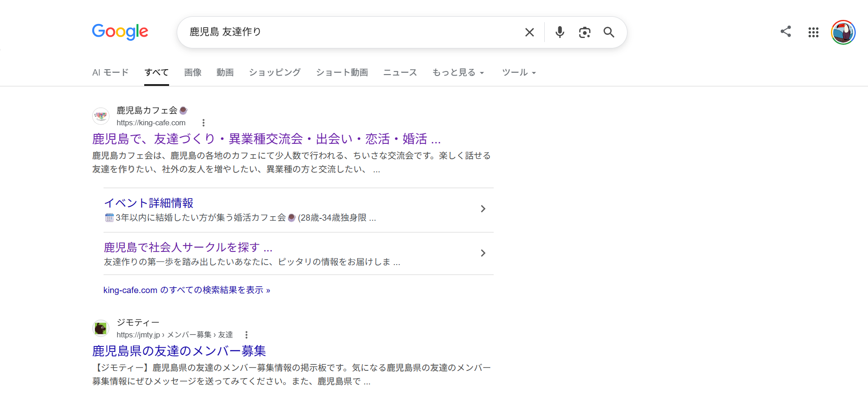Click the magnifying glass search button

[609, 32]
